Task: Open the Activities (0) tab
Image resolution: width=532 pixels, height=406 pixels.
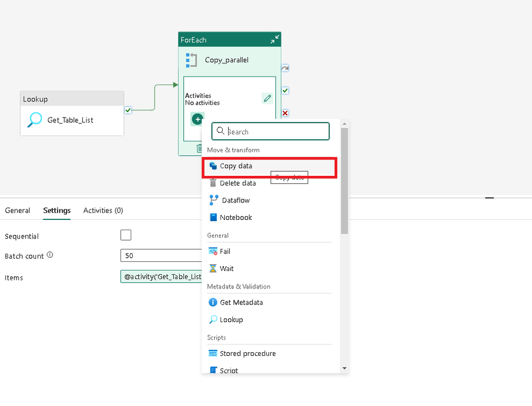Action: tap(103, 211)
